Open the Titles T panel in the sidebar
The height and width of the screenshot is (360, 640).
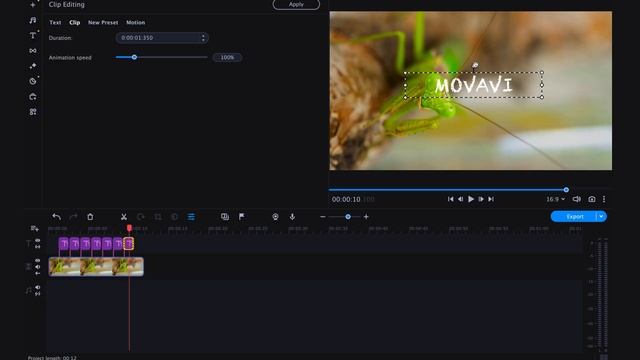(x=33, y=36)
